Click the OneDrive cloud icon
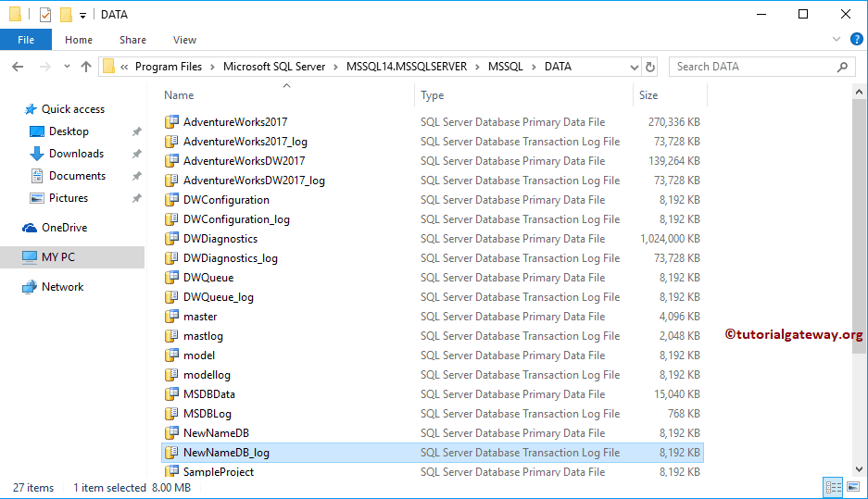This screenshot has width=868, height=499. pyautogui.click(x=30, y=228)
